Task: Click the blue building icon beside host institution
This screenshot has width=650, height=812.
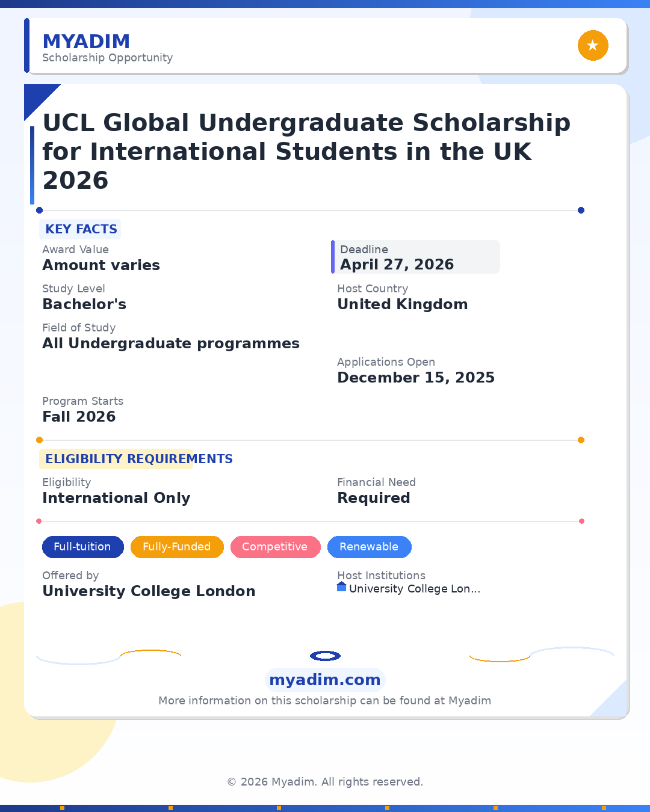Action: tap(341, 587)
